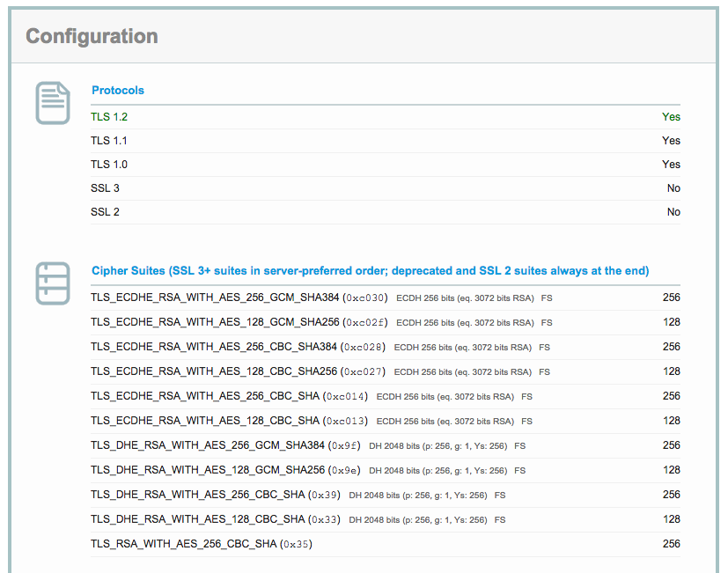The width and height of the screenshot is (728, 573).
Task: Click the Cipher Suites section title
Action: pyautogui.click(x=370, y=271)
